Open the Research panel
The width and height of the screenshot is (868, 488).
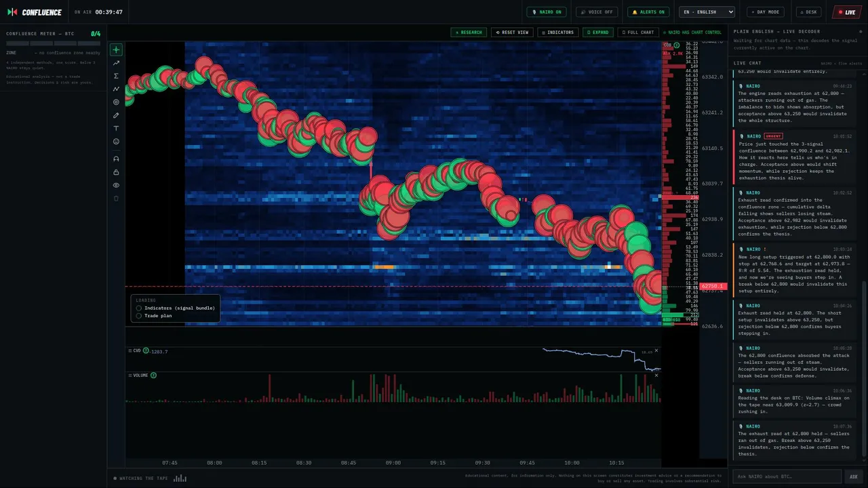coord(469,33)
